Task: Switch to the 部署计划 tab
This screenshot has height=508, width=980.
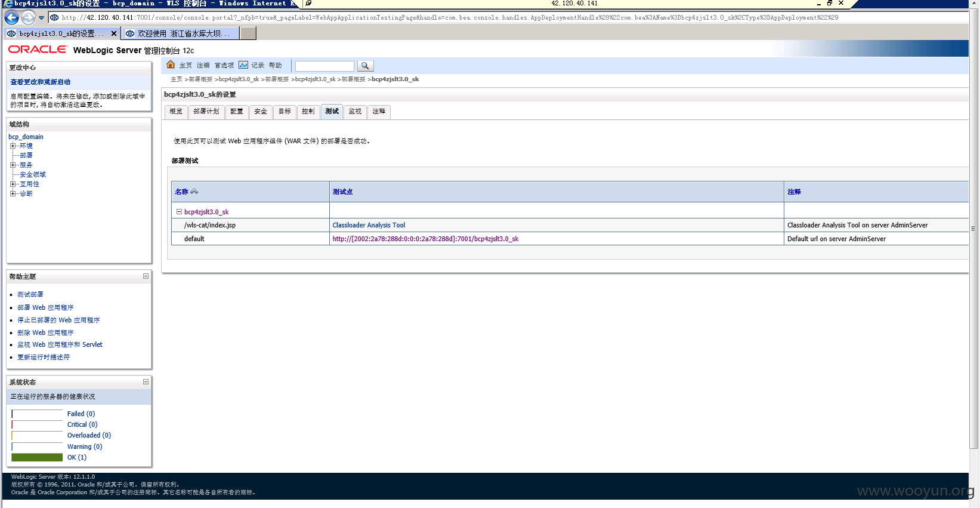Action: pos(206,112)
